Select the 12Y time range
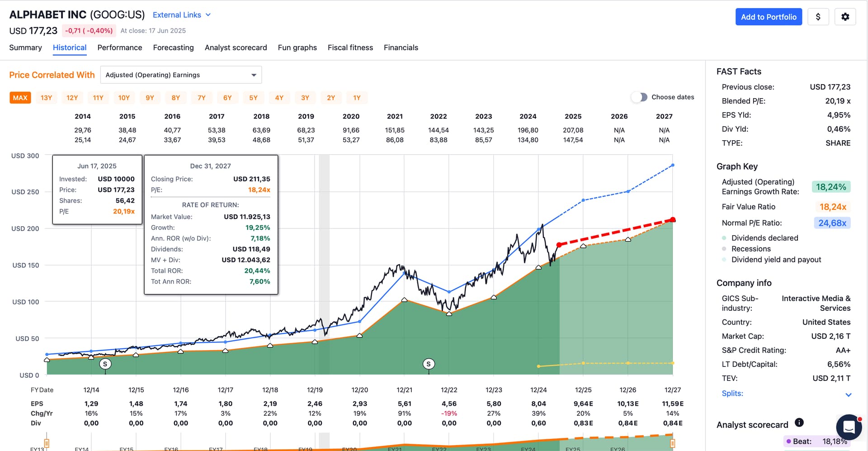Screen dimensions: 868x451 pyautogui.click(x=72, y=98)
